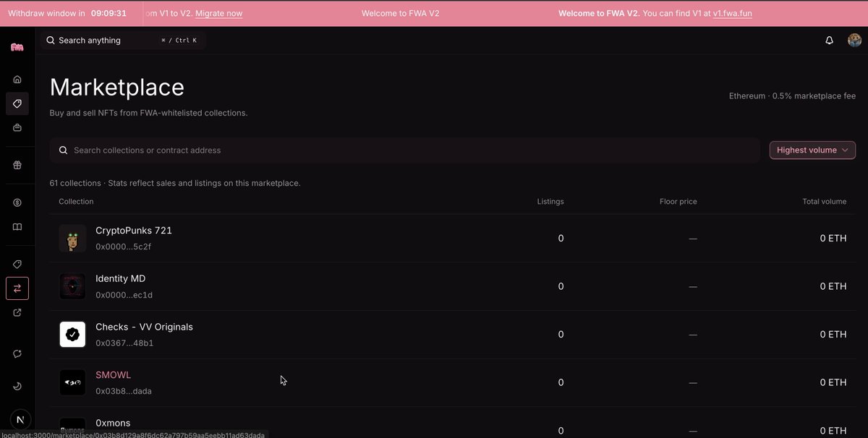Click the 0x03b8...dada contract address
The height and width of the screenshot is (438, 868).
point(124,391)
